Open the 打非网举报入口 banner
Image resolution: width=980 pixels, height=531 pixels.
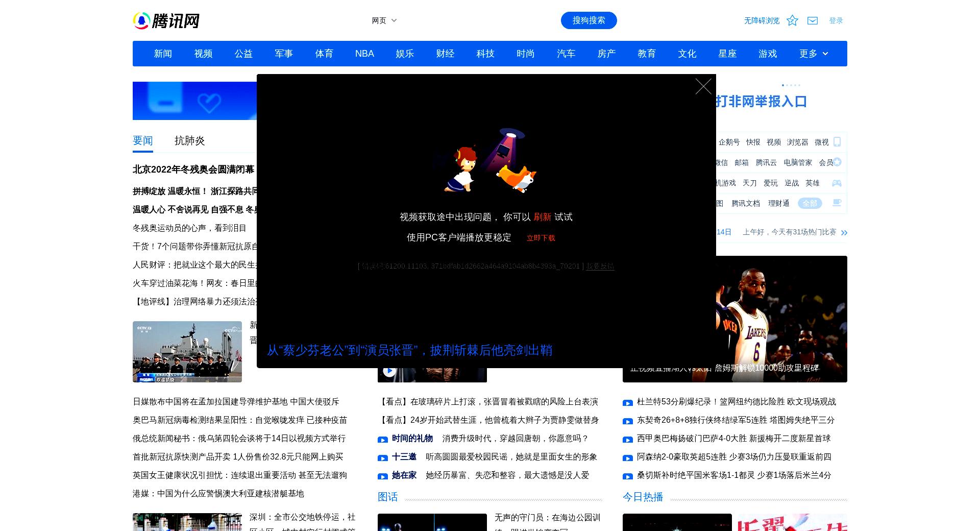(762, 101)
